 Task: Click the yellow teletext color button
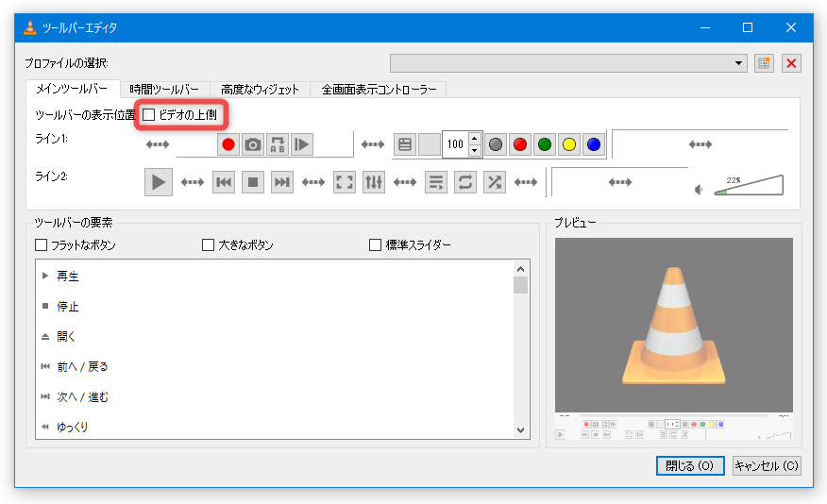[x=569, y=144]
